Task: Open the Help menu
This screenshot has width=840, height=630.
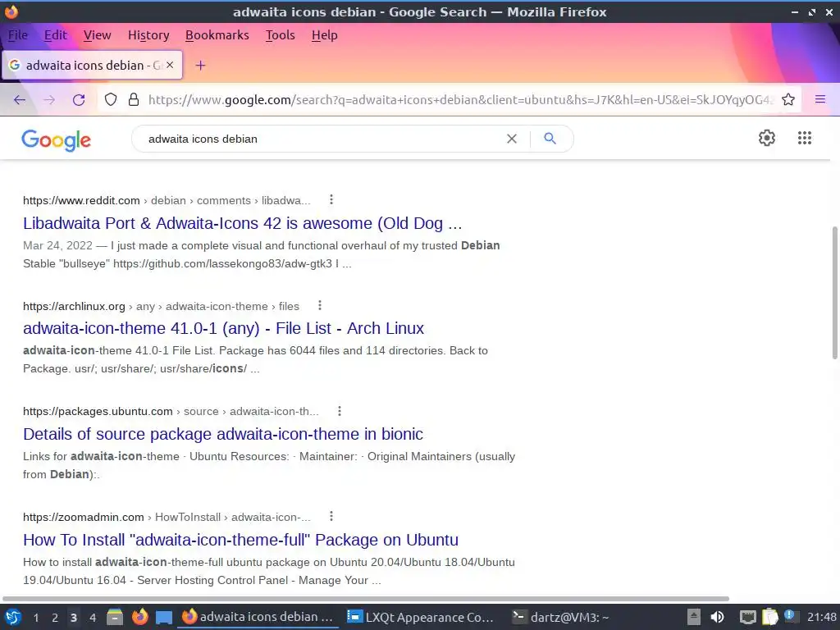Action: tap(325, 35)
